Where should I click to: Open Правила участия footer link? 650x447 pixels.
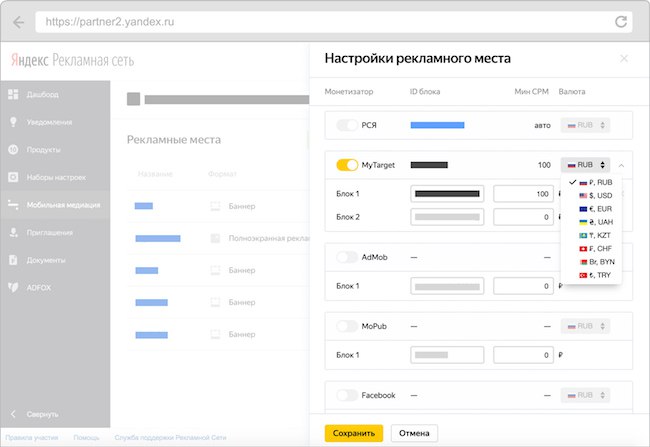[32, 438]
